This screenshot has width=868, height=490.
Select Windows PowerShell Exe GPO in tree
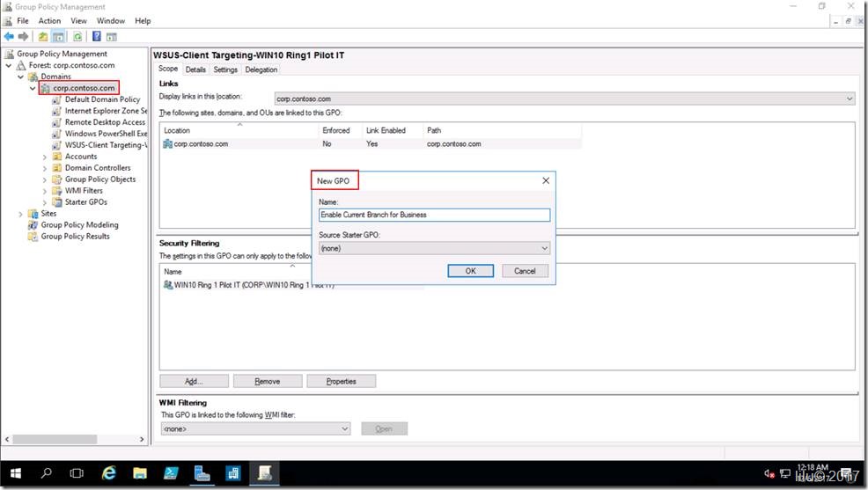pyautogui.click(x=106, y=134)
